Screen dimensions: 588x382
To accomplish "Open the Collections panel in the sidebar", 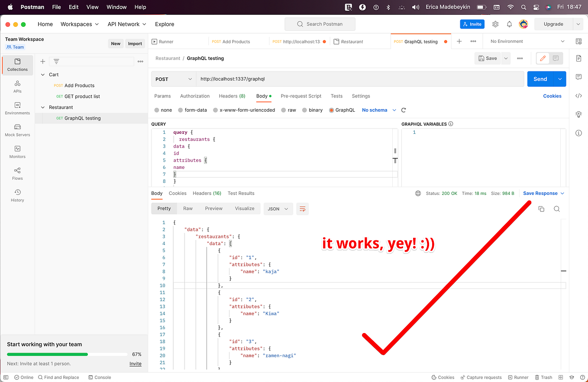I will (17, 65).
